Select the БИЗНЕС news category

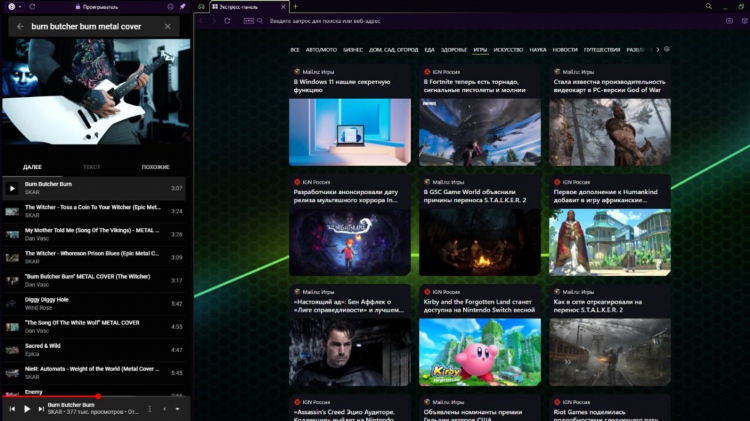(x=353, y=50)
